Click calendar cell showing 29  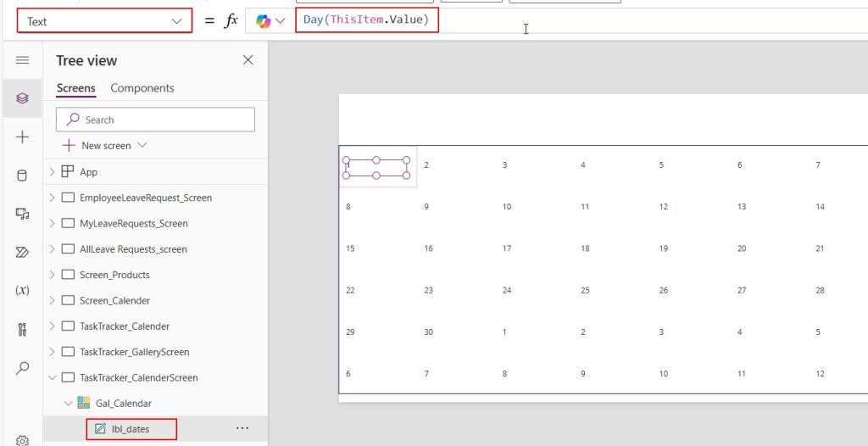[350, 332]
